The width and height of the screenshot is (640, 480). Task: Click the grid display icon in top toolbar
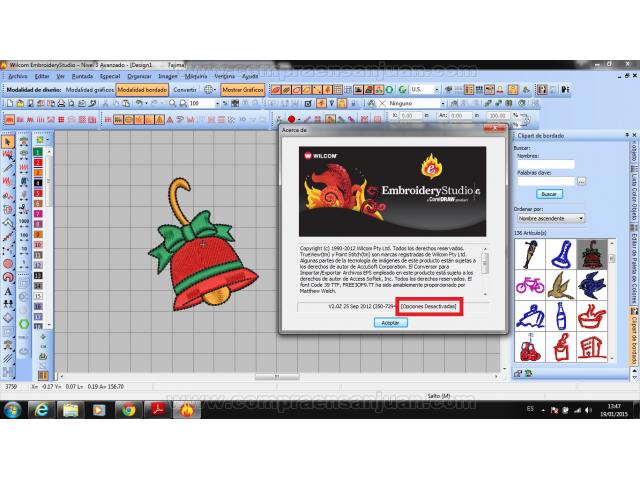click(338, 90)
